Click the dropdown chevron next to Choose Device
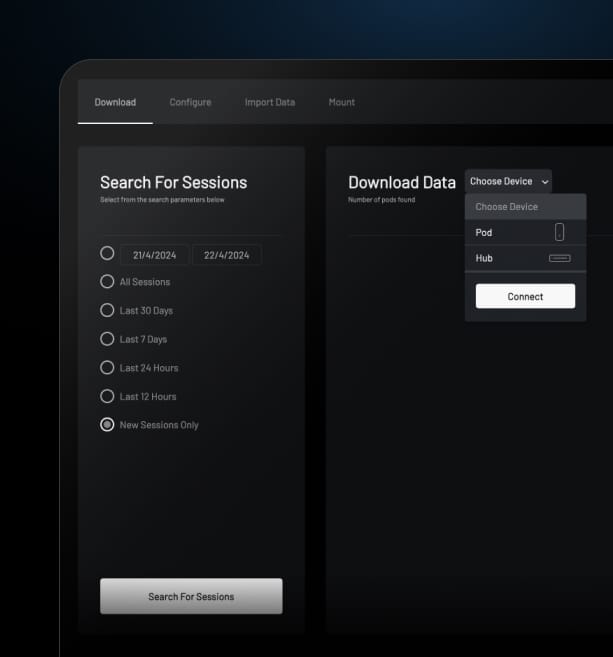 click(x=545, y=182)
